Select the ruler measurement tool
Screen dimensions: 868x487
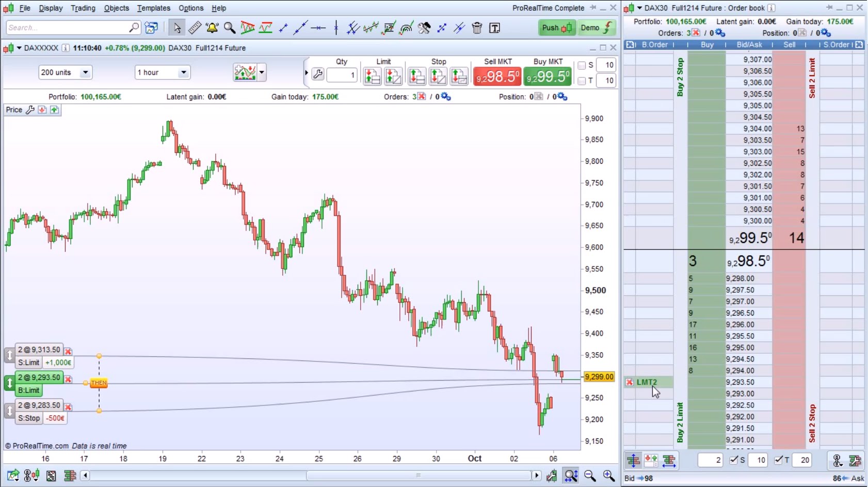coord(195,28)
